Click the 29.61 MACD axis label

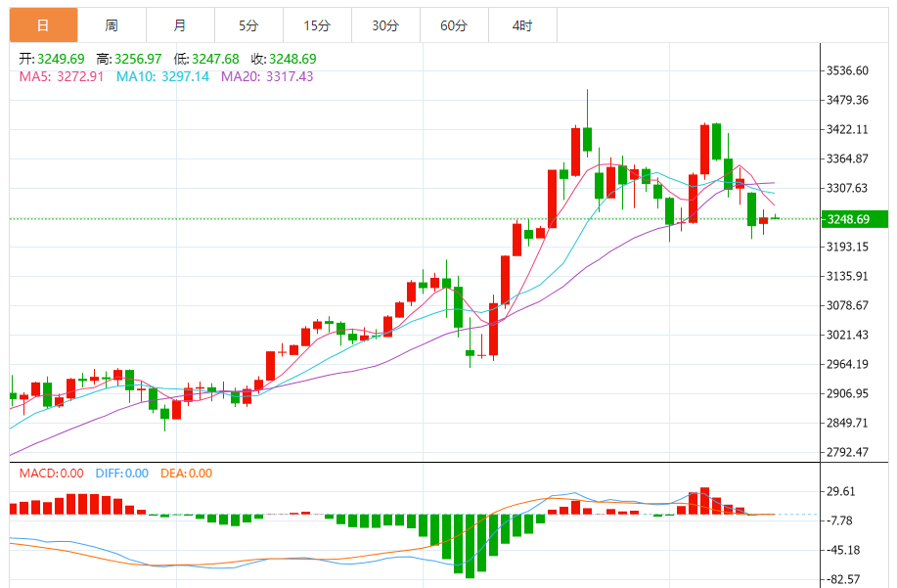click(x=841, y=491)
